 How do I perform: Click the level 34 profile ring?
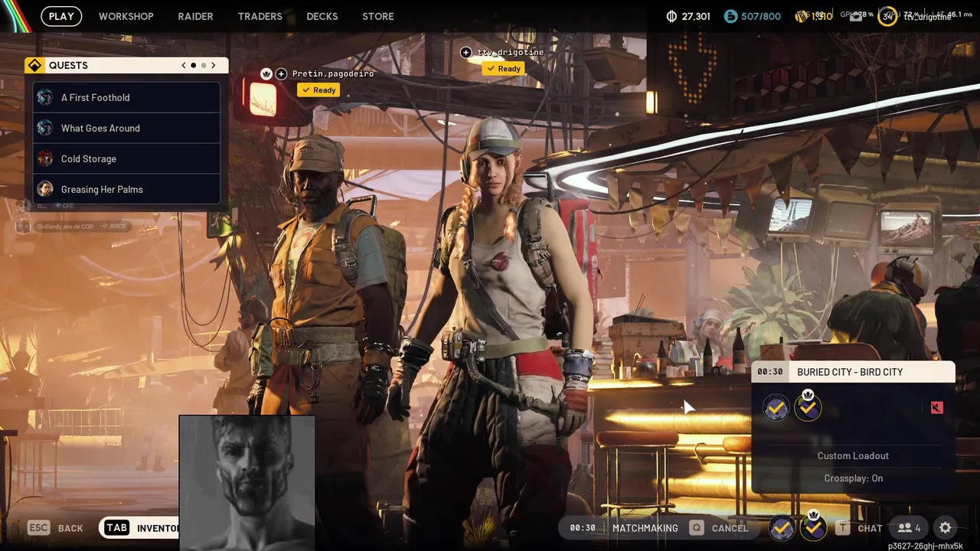pos(887,16)
